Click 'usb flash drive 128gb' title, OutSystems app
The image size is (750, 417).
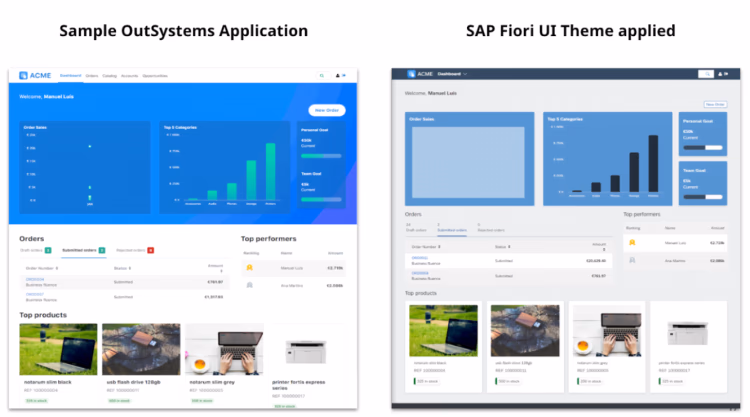point(133,382)
